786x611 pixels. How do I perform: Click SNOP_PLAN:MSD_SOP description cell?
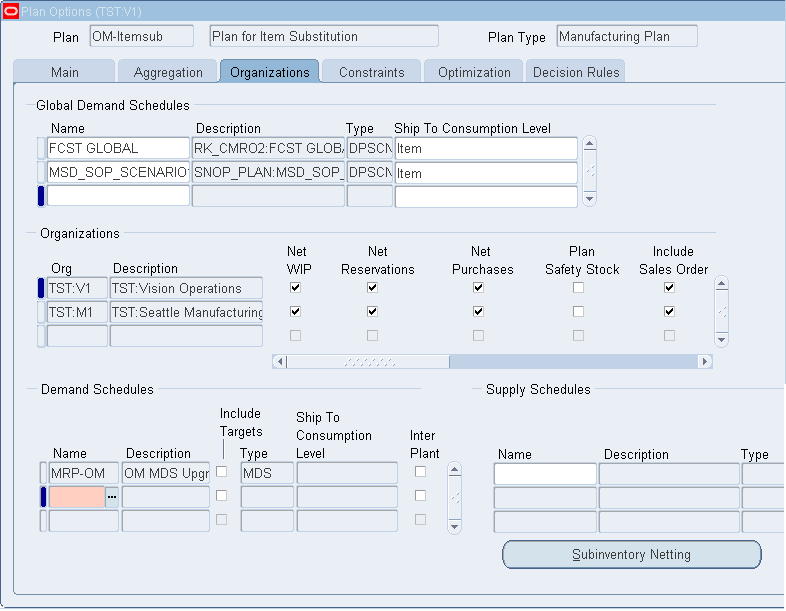(268, 172)
